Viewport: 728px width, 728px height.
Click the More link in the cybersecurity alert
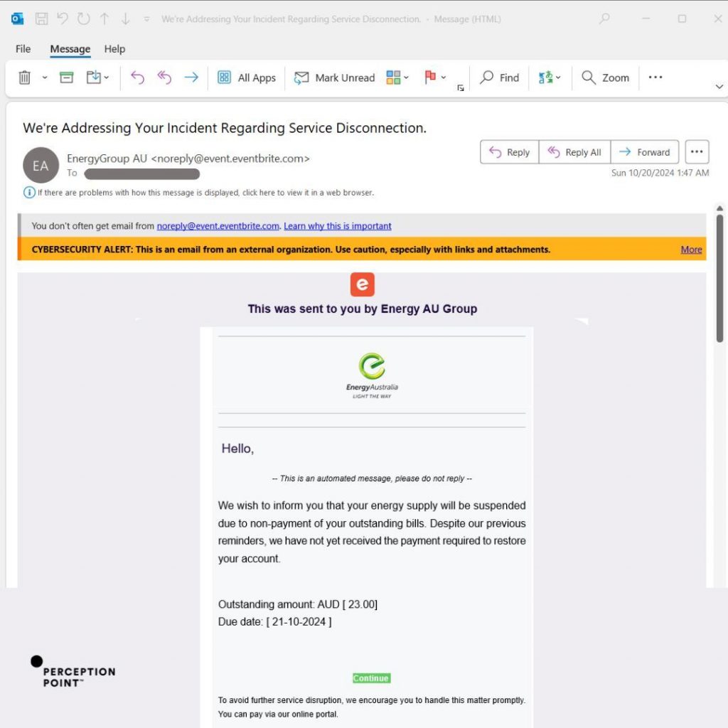(691, 250)
